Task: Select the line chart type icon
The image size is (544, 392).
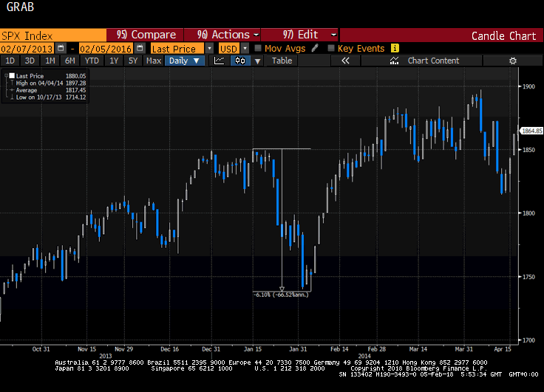Action: point(220,61)
